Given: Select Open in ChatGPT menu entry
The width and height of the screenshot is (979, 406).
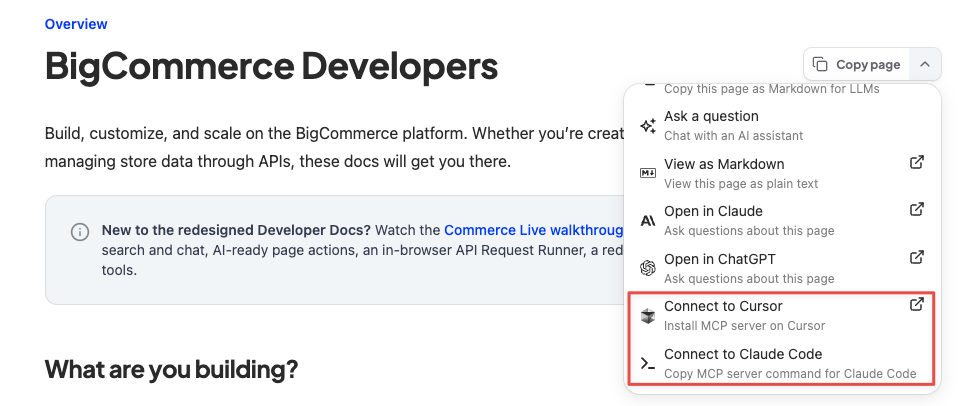Looking at the screenshot, I should tap(782, 268).
